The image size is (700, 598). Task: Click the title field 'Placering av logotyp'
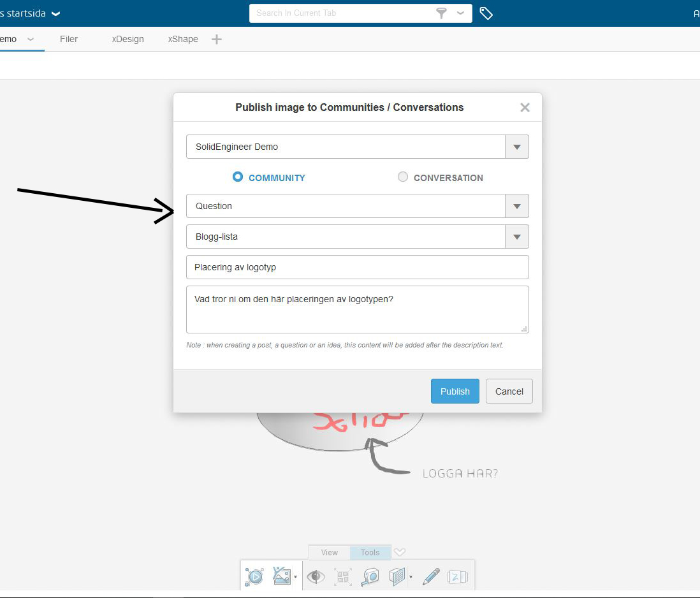tap(357, 267)
